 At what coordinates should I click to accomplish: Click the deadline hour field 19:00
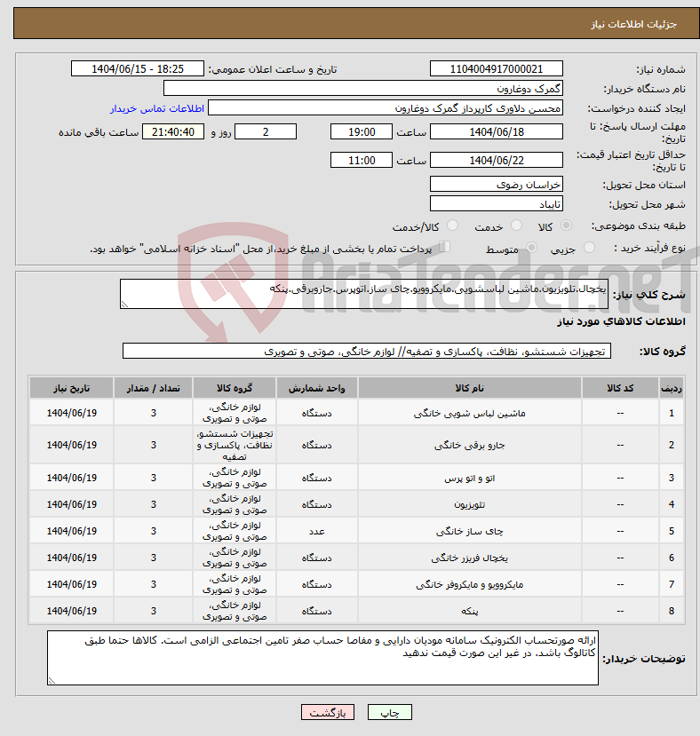tap(362, 131)
